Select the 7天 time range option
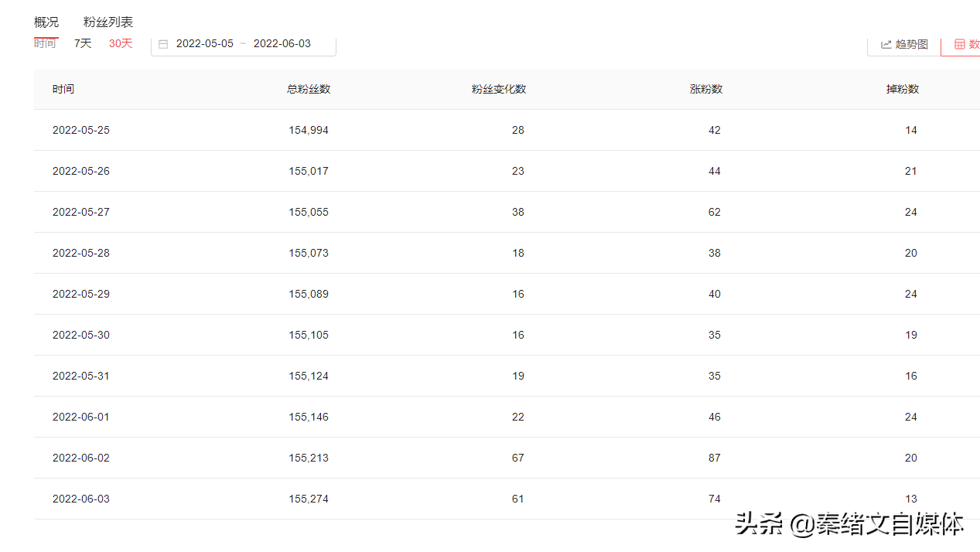980x552 pixels. [x=83, y=43]
